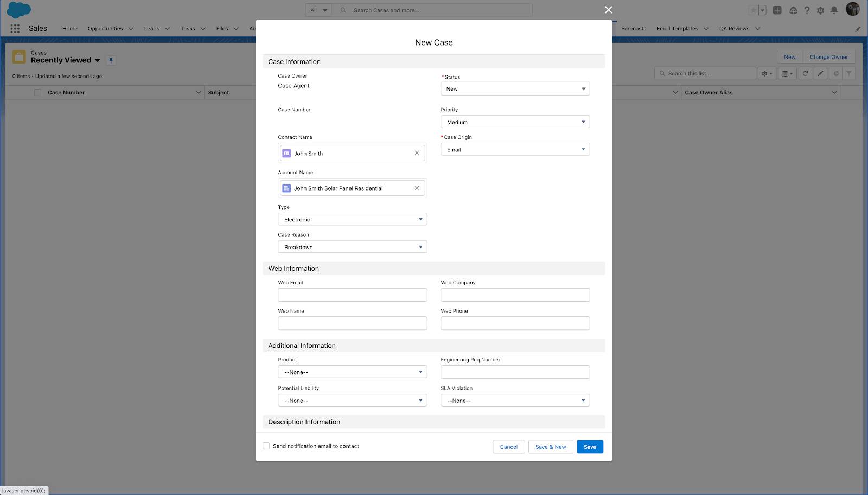This screenshot has width=868, height=495.
Task: Expand the Recently Viewed list view selector
Action: point(98,60)
